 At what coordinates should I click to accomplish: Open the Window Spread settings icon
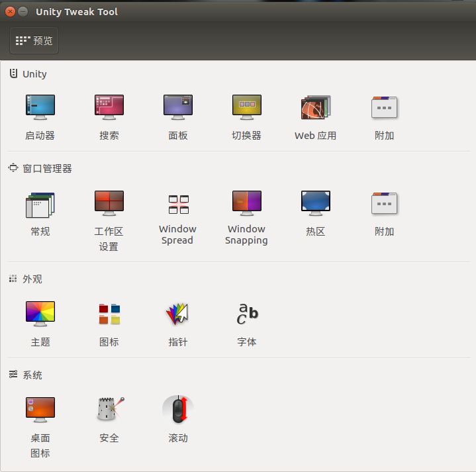179,205
